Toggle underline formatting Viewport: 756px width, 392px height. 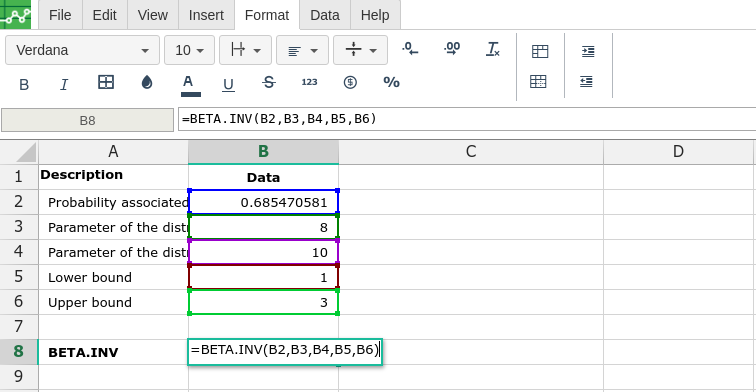(228, 84)
